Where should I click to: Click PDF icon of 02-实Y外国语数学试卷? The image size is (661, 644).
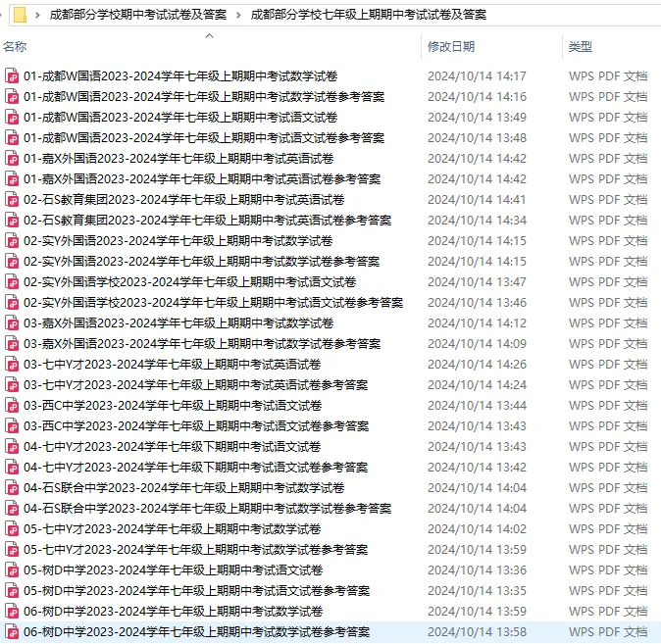(12, 241)
